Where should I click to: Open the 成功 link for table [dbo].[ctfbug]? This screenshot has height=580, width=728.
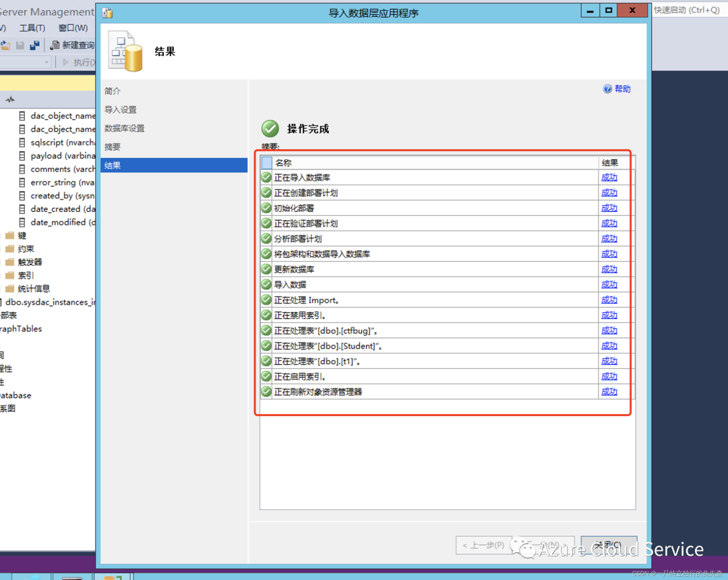pyautogui.click(x=609, y=330)
